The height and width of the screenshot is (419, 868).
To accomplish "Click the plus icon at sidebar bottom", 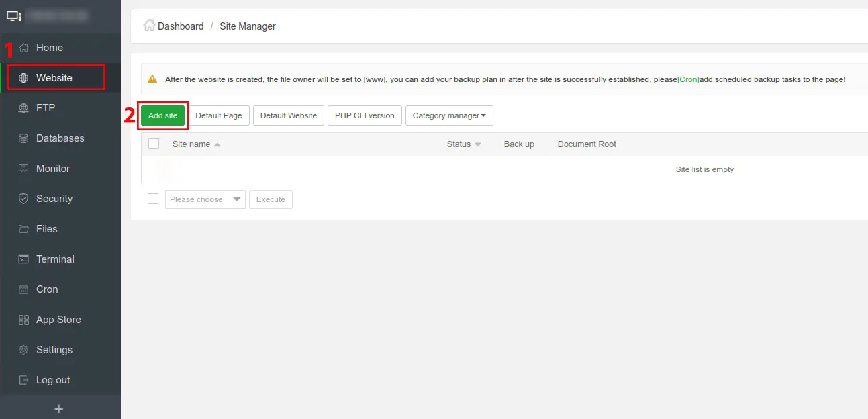I will (58, 408).
